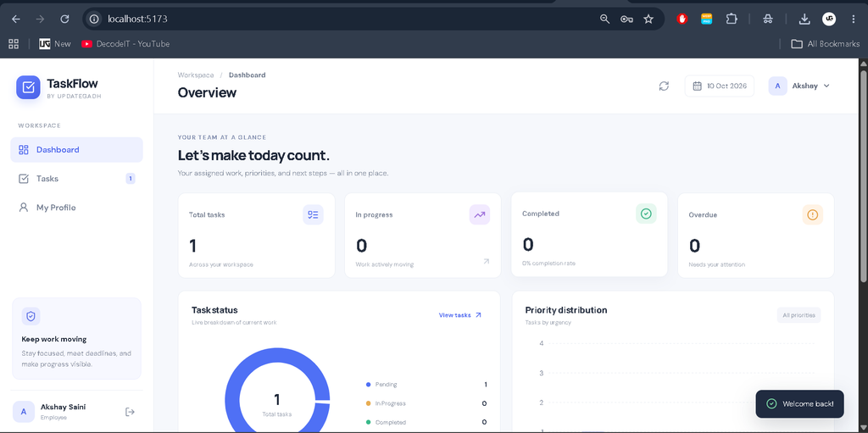868x433 pixels.
Task: Click the arrow in the In progress card
Action: pos(486,261)
